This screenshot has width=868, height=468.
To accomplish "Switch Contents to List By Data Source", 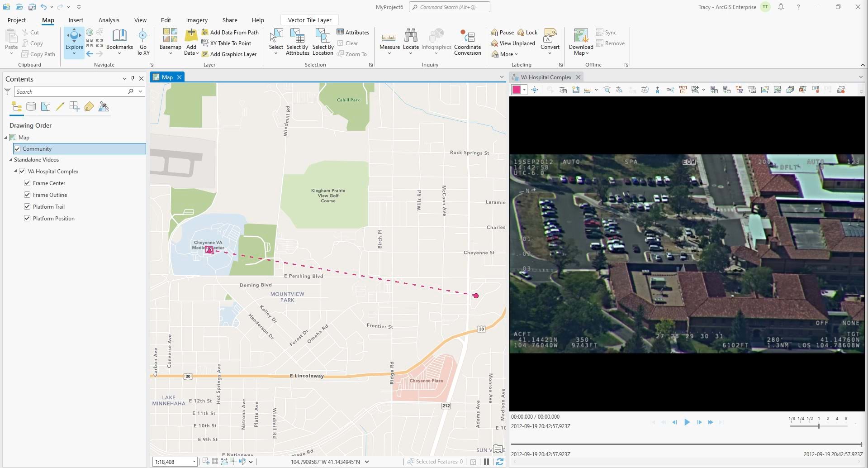I will (31, 107).
